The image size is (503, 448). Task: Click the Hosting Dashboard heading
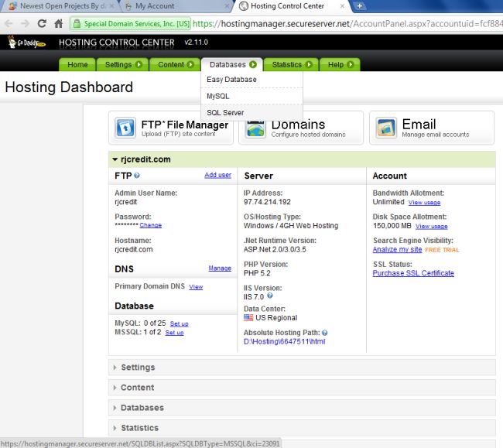(69, 87)
